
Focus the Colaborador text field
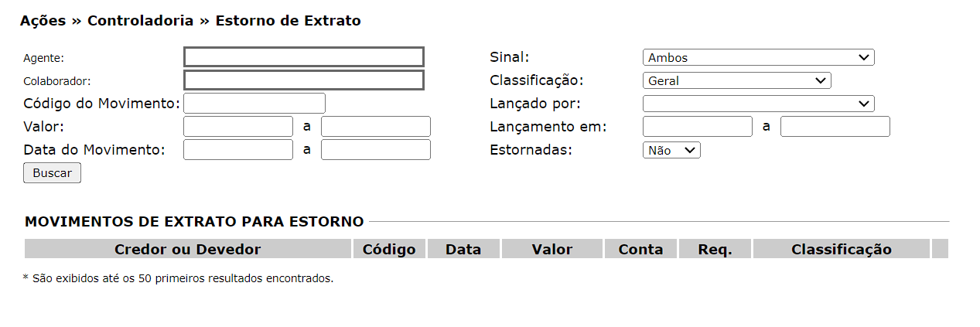pos(303,80)
